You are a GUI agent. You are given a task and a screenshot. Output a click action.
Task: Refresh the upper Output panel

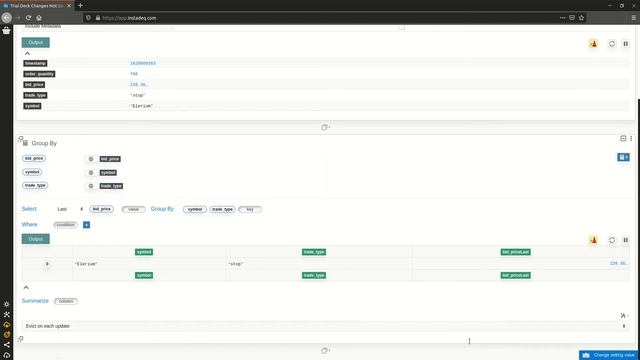pyautogui.click(x=612, y=44)
